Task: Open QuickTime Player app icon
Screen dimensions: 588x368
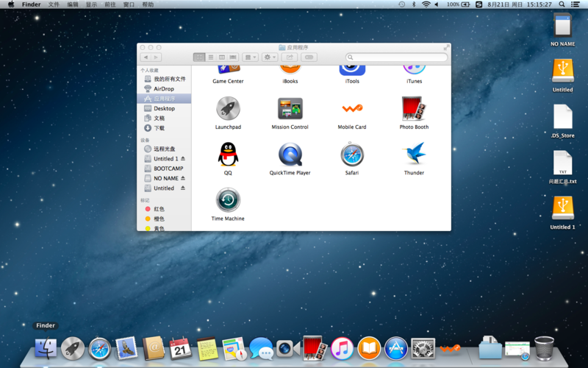Action: coord(290,155)
